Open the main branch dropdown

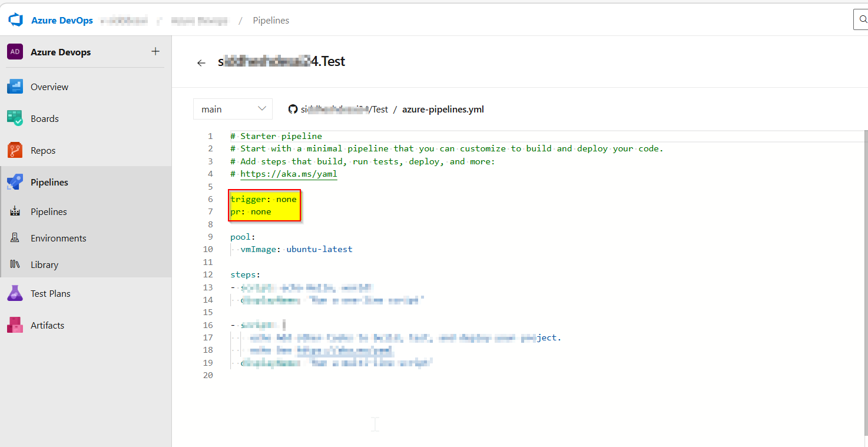point(233,109)
